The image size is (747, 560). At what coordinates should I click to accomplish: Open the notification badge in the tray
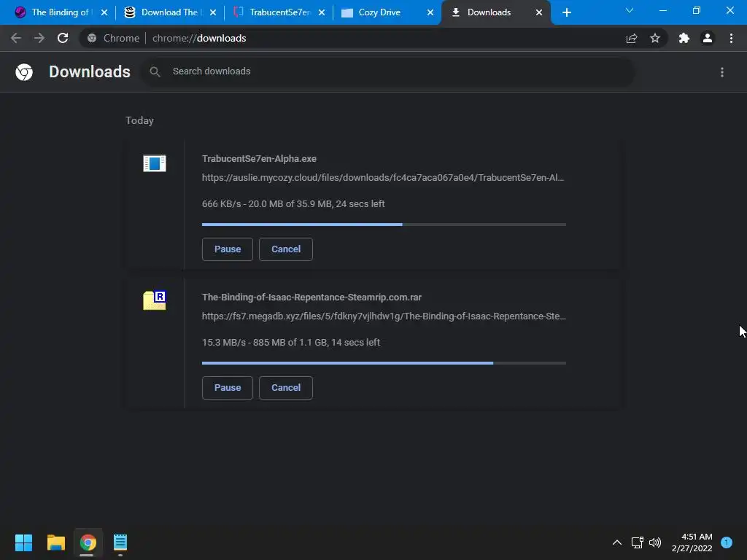pyautogui.click(x=727, y=542)
